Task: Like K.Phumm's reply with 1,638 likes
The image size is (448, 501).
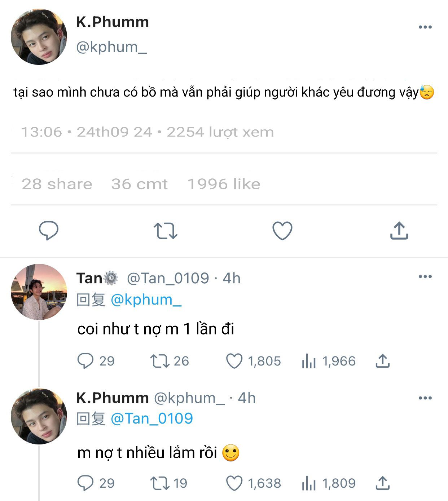Action: coord(234,483)
